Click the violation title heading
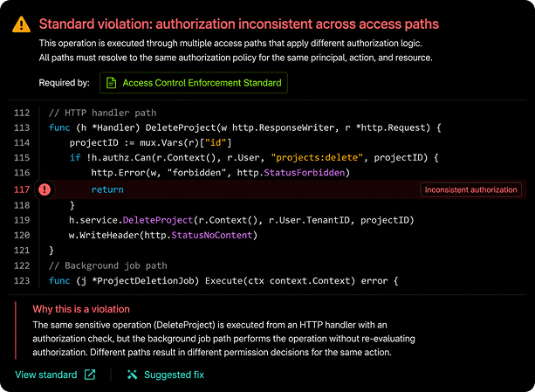Screen dimensions: 535x392 click(x=239, y=24)
